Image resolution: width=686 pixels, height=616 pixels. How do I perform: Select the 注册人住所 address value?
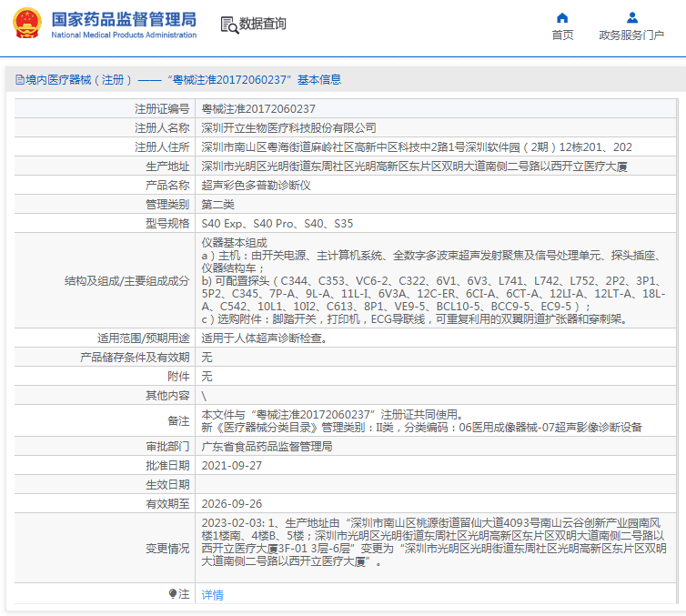pos(417,147)
